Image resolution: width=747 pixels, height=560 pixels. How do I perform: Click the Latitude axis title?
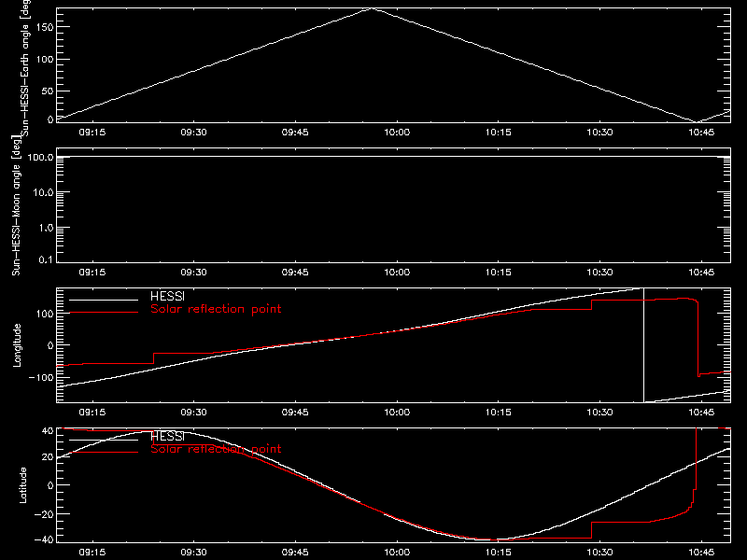click(x=22, y=485)
